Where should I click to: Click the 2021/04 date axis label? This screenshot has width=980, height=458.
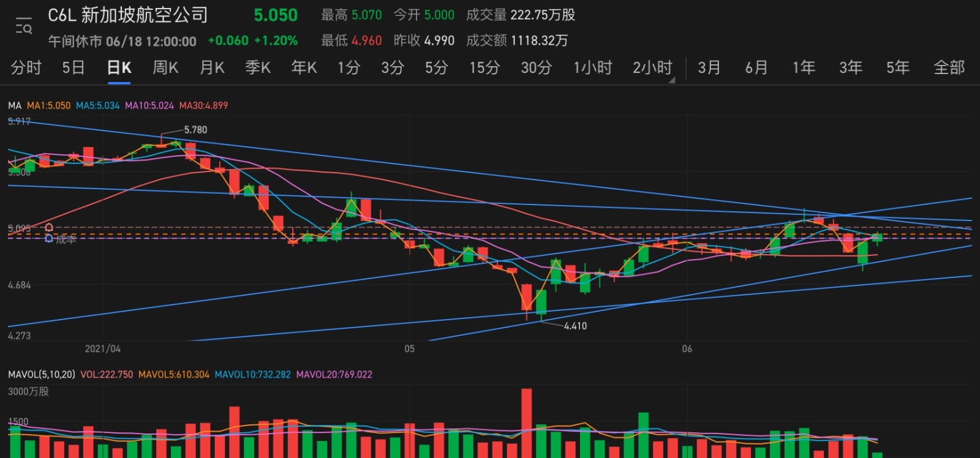102,348
